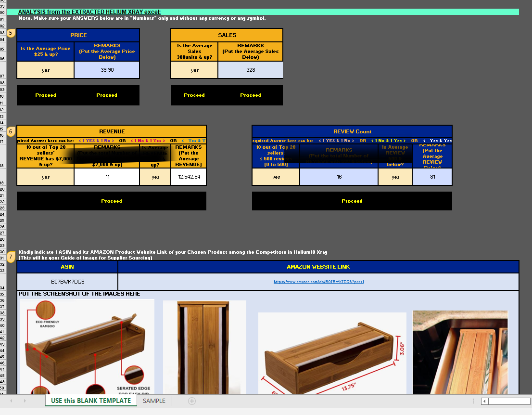The image size is (532, 415).
Task: Go to next sheet using right arrow
Action: coord(25,401)
